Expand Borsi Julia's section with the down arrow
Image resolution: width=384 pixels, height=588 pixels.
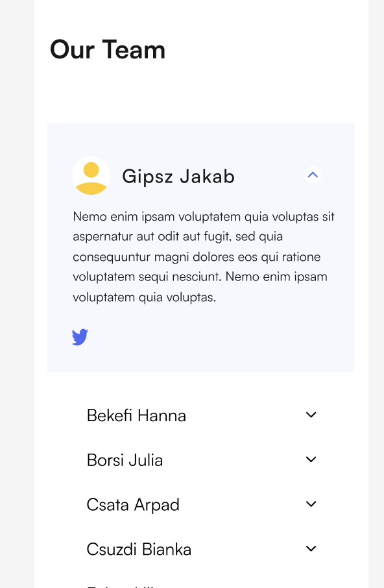coord(311,459)
